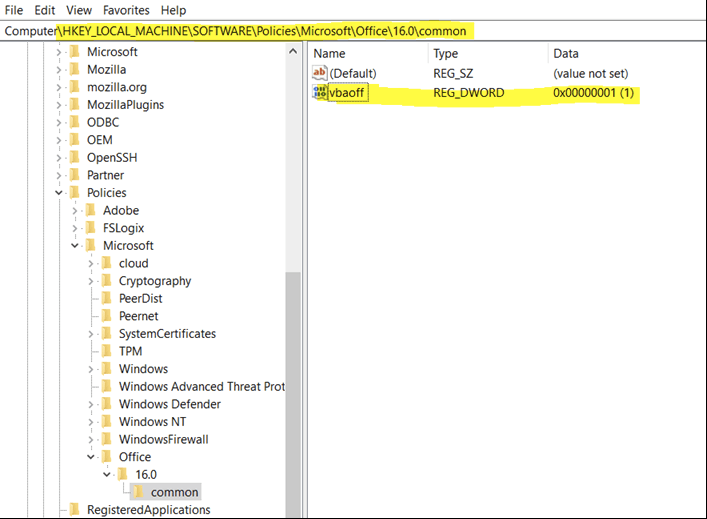This screenshot has height=519, width=707.
Task: Select the (Default) string value icon
Action: tap(320, 73)
